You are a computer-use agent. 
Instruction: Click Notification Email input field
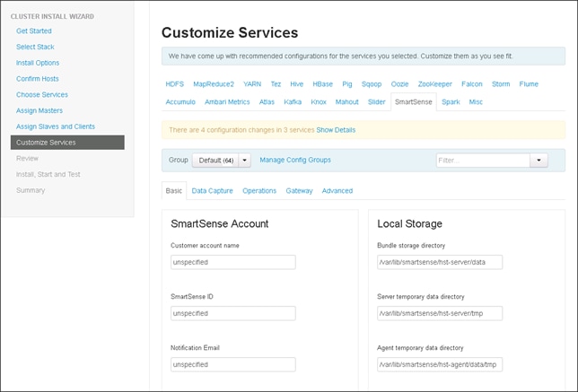click(233, 365)
